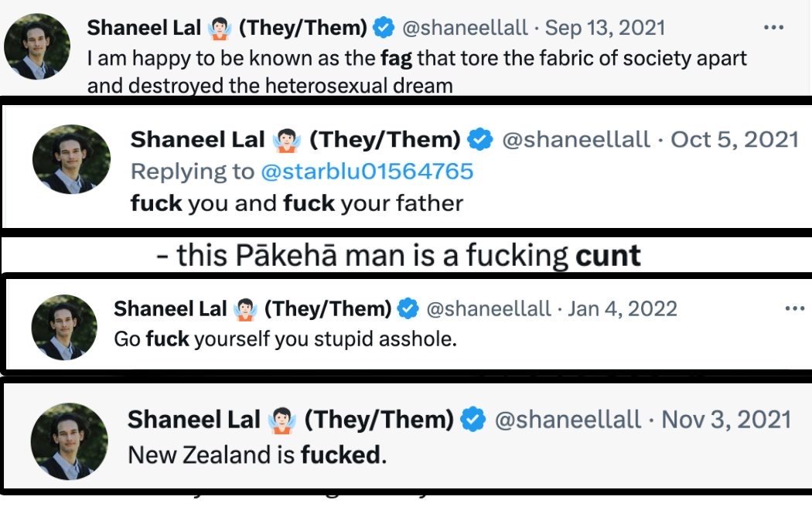
Task: Click the emoji icon beside the name in the Jan 4, 2022 tweet
Action: (245, 309)
